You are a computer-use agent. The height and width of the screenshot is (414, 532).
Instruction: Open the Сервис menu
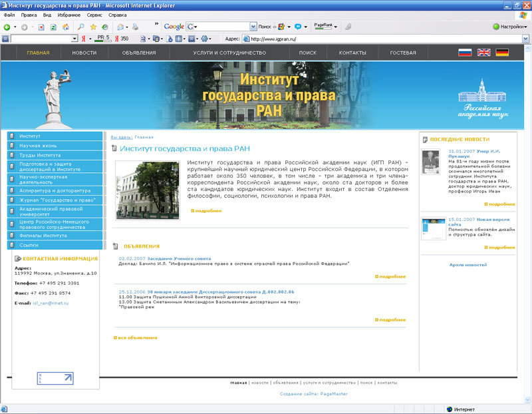94,15
